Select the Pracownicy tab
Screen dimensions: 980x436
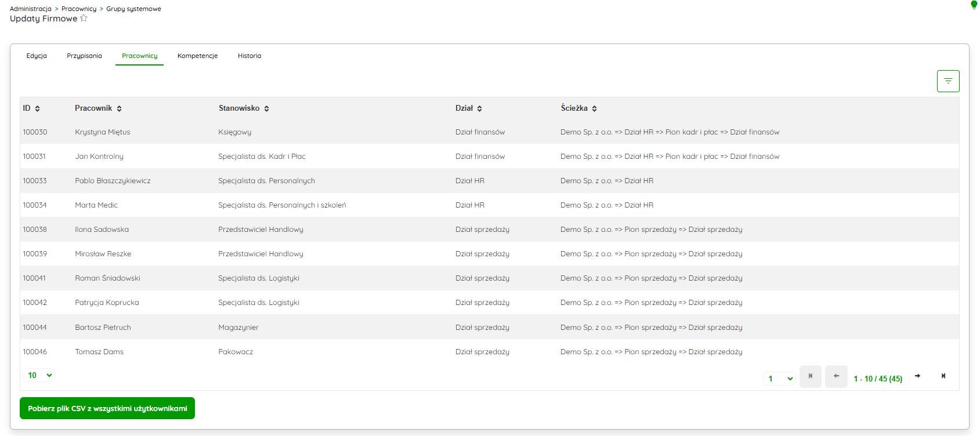[x=139, y=56]
